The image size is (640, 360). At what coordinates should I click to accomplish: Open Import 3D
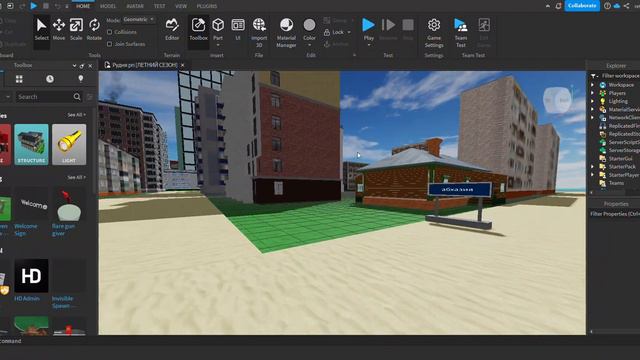click(259, 32)
